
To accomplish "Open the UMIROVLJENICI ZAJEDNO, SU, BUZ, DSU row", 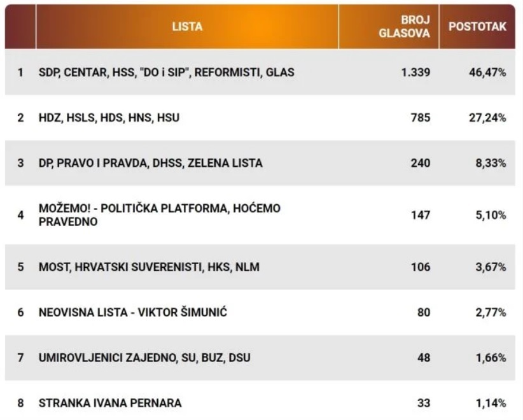I will (x=260, y=358).
